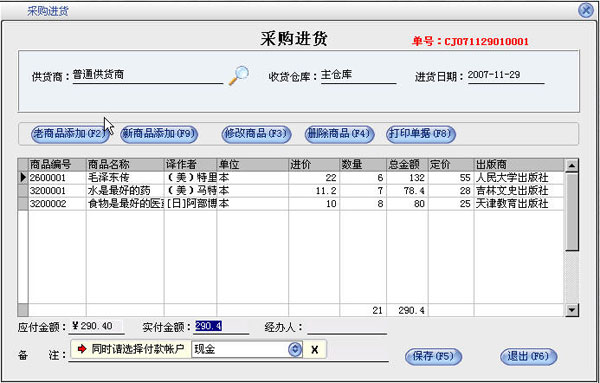Select row pointer for item 2600001
600x383 pixels.
click(23, 178)
